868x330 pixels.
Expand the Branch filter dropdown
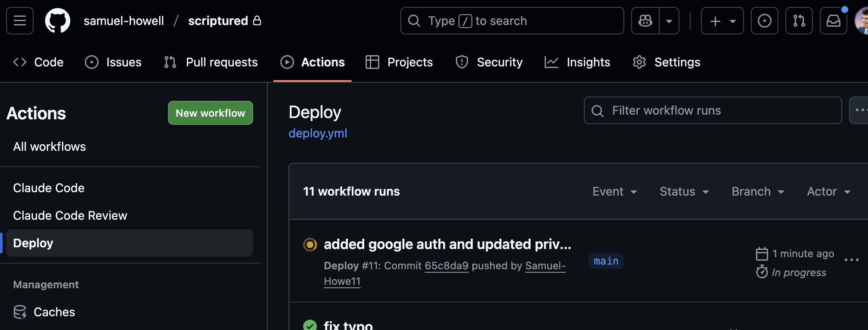(758, 191)
